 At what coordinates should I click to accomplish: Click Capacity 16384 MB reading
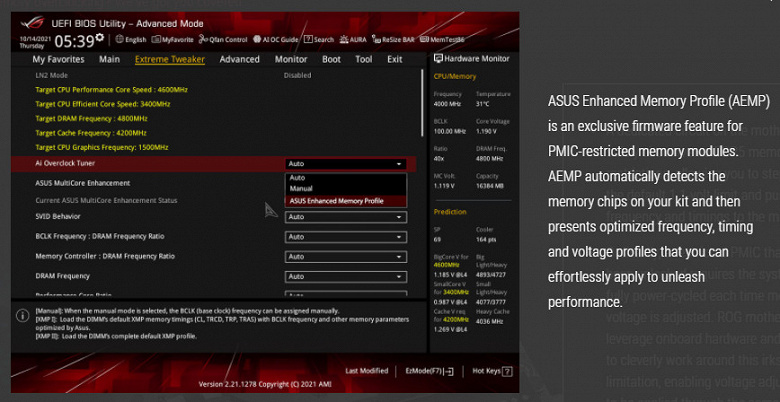coord(490,181)
